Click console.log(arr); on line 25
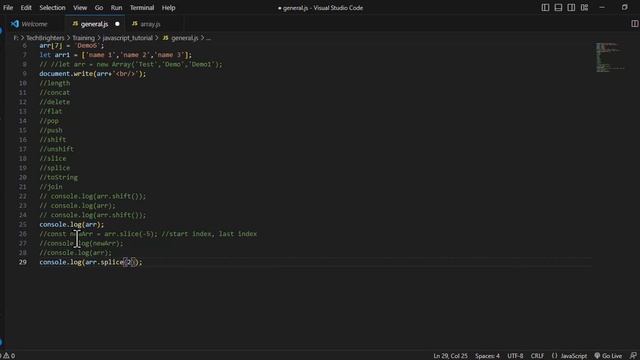Screen dimensions: 640x360 click(71, 224)
